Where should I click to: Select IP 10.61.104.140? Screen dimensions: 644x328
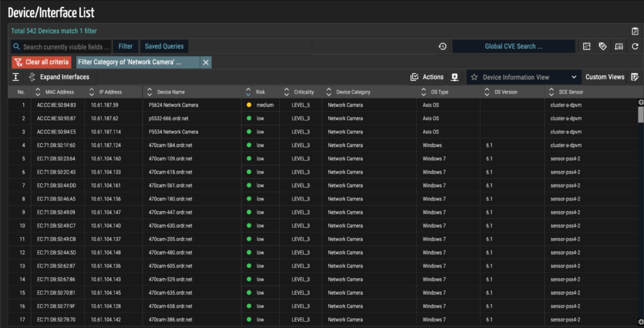click(106, 226)
